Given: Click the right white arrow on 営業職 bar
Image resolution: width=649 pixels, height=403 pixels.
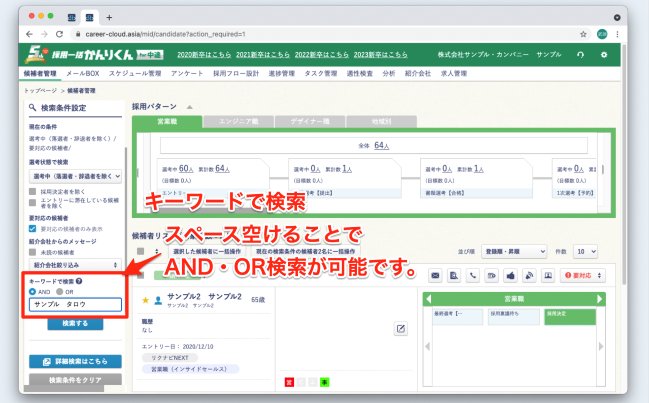Looking at the screenshot, I should pos(600,299).
